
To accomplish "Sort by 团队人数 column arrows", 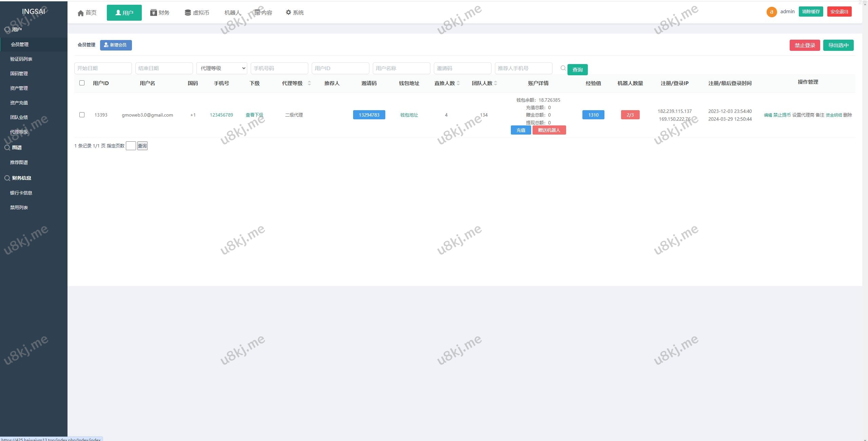I will [x=496, y=83].
